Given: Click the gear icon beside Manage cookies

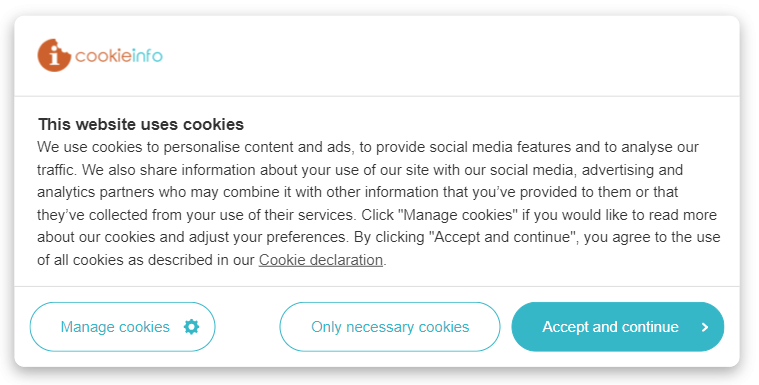Looking at the screenshot, I should (x=192, y=327).
